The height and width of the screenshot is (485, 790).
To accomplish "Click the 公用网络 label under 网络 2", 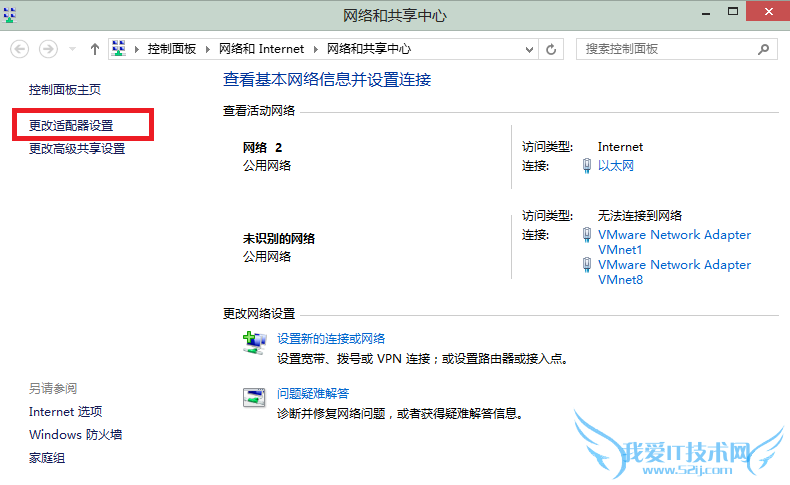I will 267,166.
